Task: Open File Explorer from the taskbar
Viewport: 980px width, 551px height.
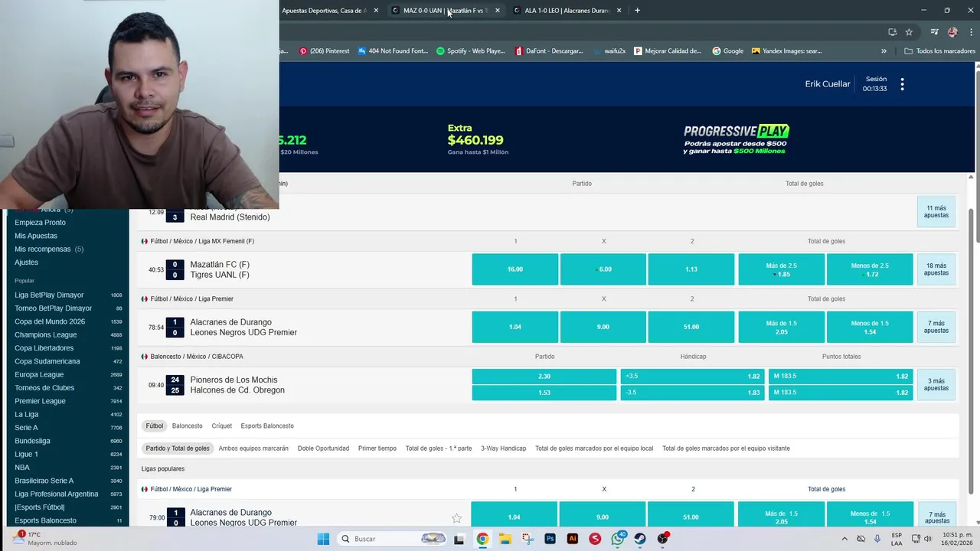Action: point(505,539)
